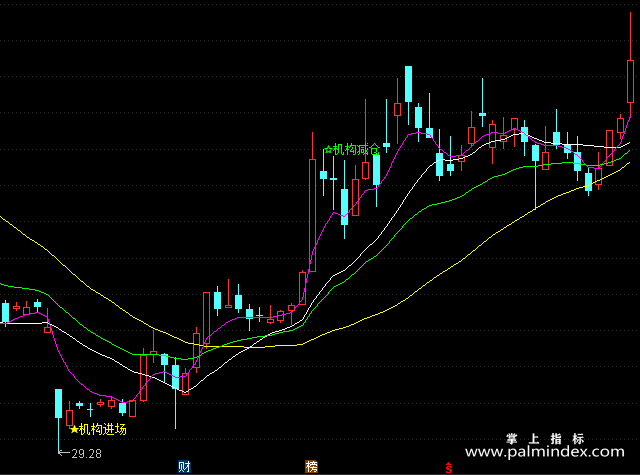The width and height of the screenshot is (640, 475).
Task: Click the green star beside 机构减仓
Action: tap(328, 149)
